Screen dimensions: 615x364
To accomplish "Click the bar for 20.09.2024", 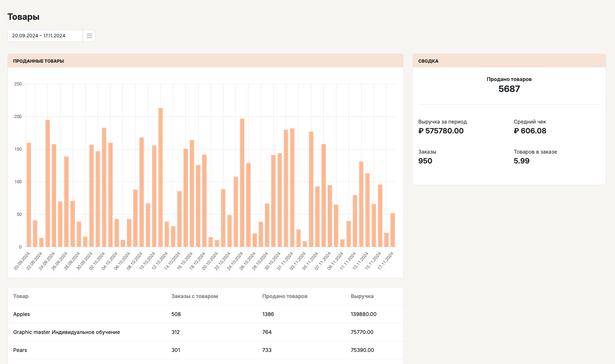I will (x=29, y=195).
